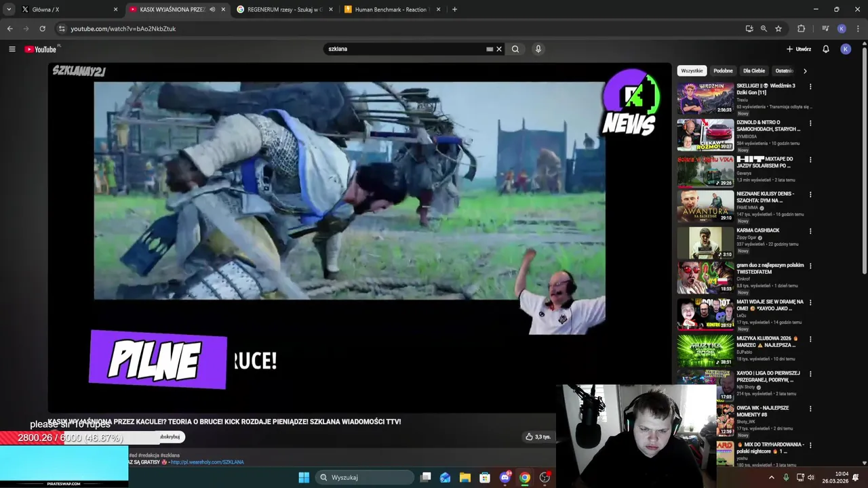The height and width of the screenshot is (488, 868).
Task: Open File Explorer from the taskbar
Action: point(465,477)
